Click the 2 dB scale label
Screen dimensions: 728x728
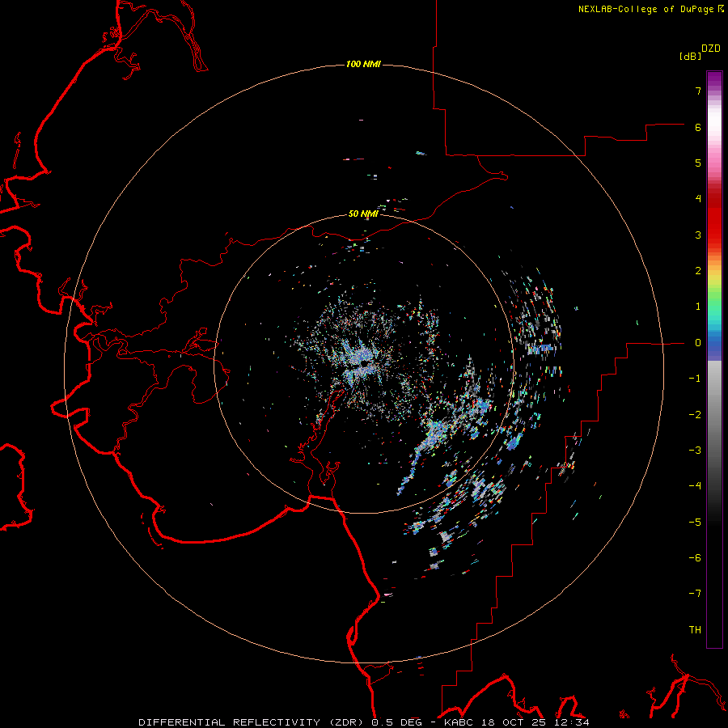pos(698,271)
